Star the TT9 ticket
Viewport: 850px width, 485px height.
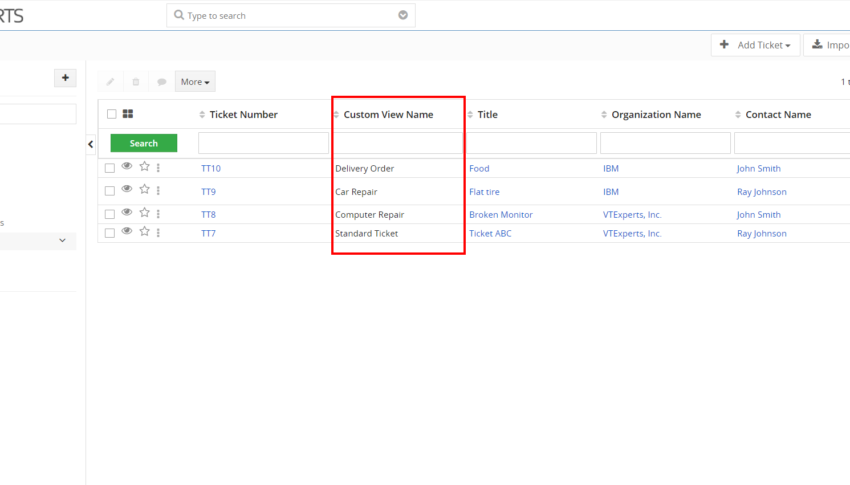(x=144, y=189)
